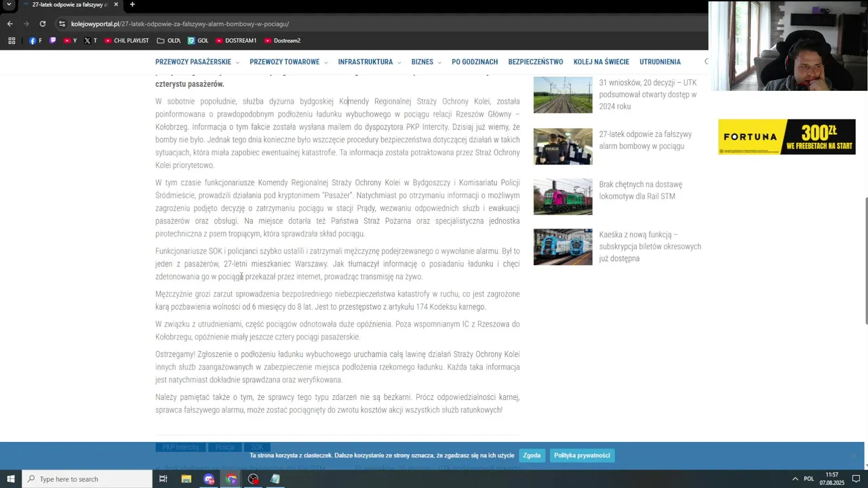Open article 'Kaeśka z nową funkcją'
Screen dimensions: 868x488
click(x=650, y=247)
